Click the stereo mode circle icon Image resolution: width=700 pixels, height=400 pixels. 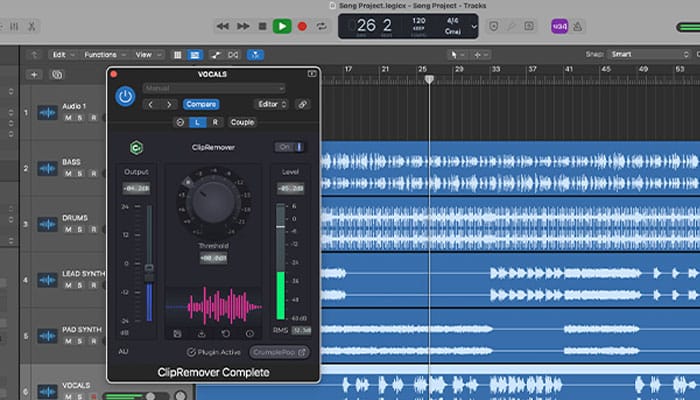click(180, 122)
